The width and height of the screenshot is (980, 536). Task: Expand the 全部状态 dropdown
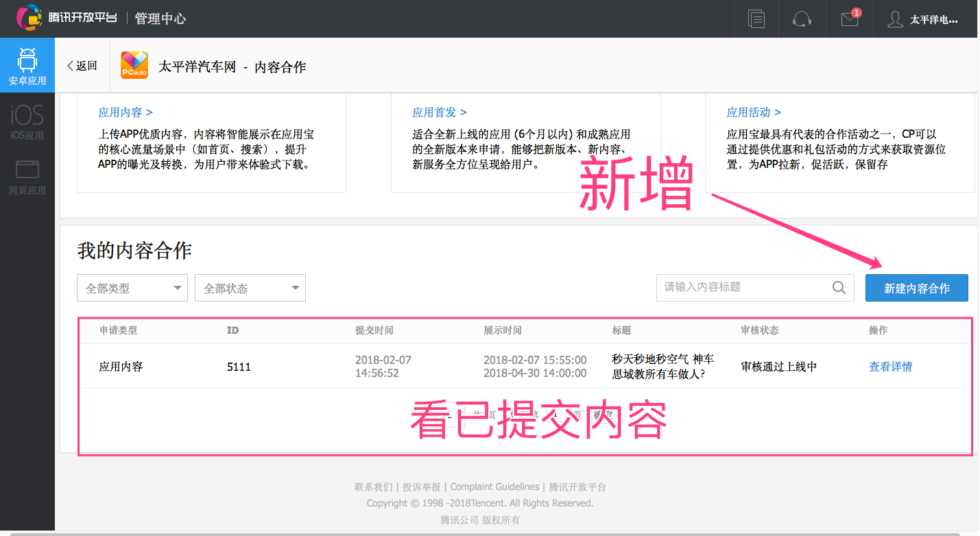coord(250,289)
